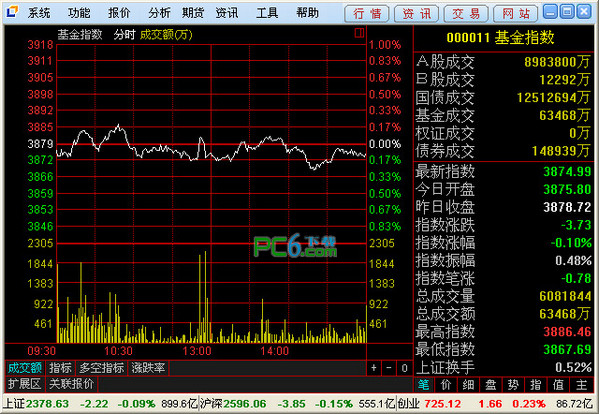Click the 交易 button
Screen dimensions: 599x414
(x=466, y=14)
